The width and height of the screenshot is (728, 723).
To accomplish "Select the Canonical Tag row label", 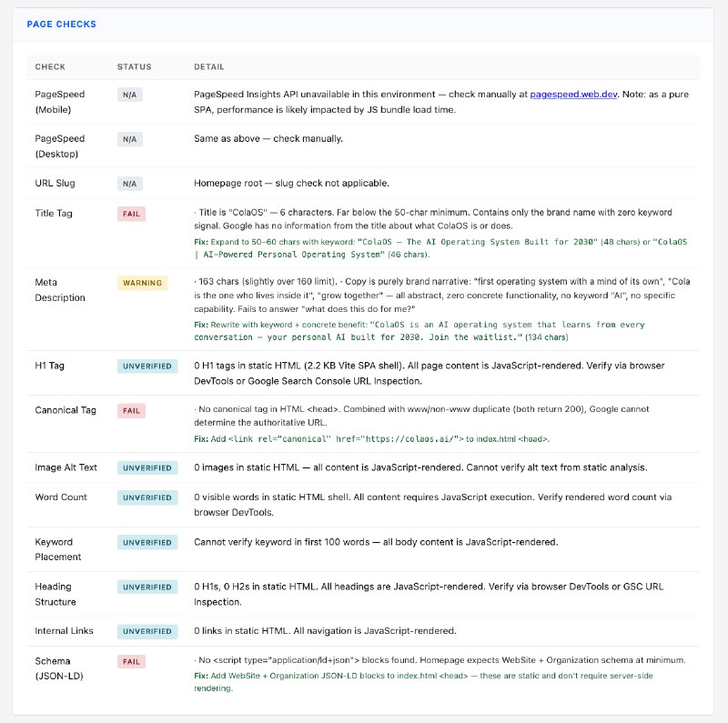I will 66,410.
